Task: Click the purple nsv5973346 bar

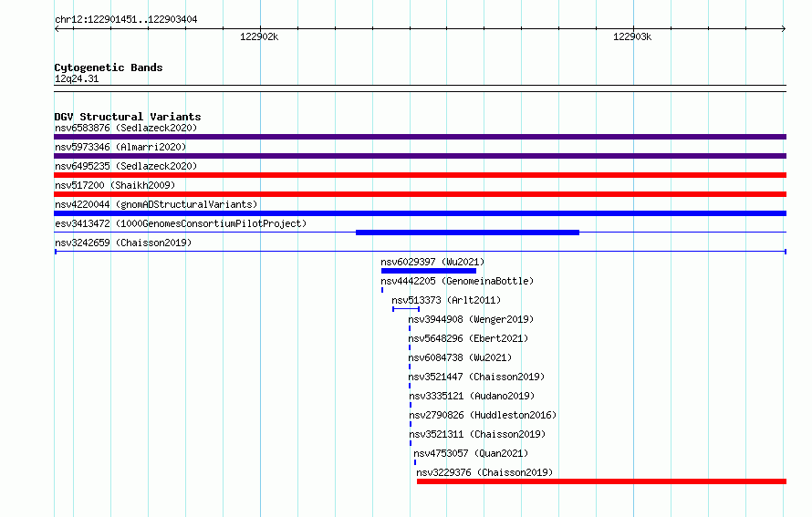Action: [420, 156]
